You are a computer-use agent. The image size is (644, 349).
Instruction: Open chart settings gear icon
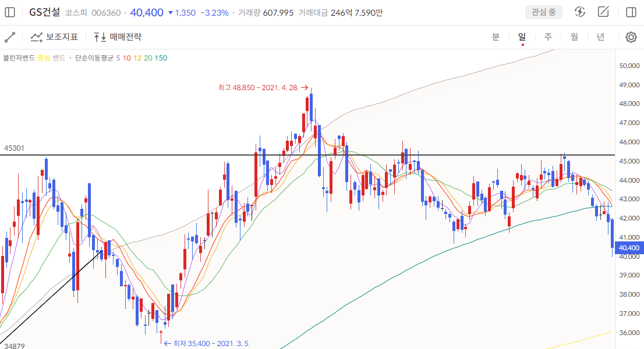631,37
